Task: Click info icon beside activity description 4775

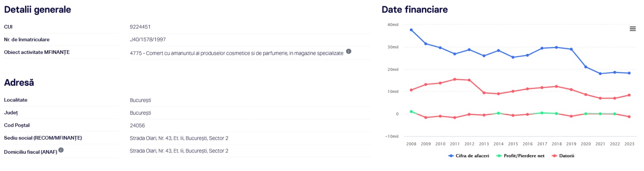Action: point(349,51)
